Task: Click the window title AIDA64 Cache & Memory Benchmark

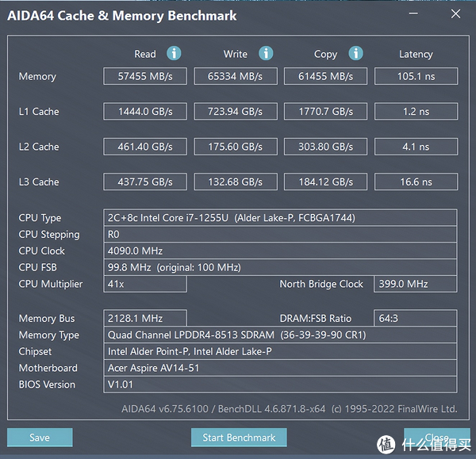Action: point(122,16)
